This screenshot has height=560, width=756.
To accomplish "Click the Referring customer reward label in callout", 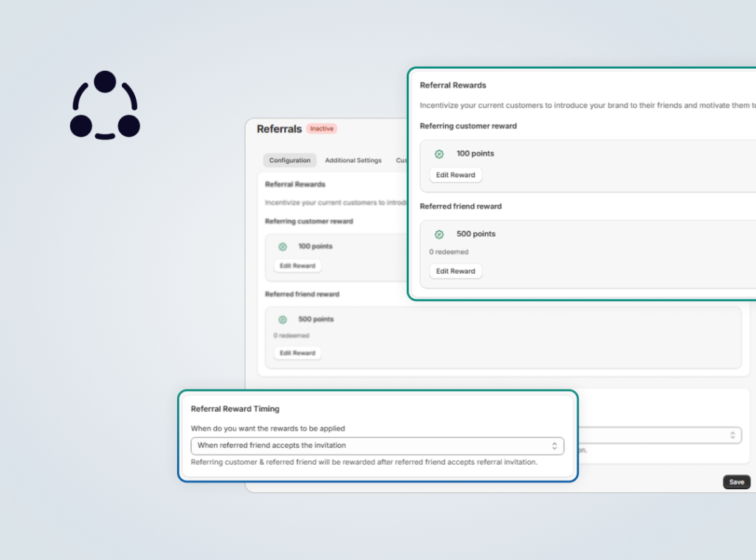I will 468,125.
